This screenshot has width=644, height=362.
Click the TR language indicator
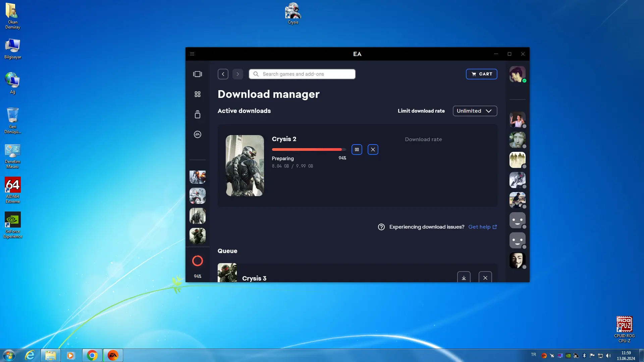click(x=534, y=355)
